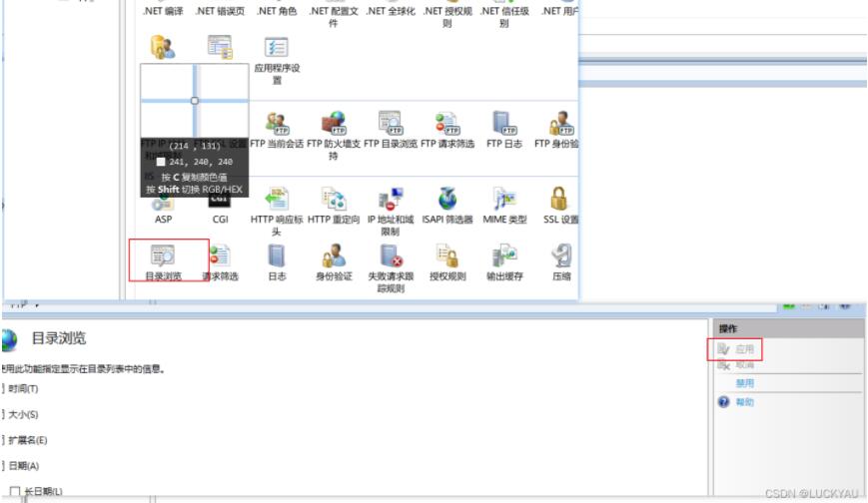Open the FTP 当前会话 icon
The image size is (868, 503).
[277, 123]
